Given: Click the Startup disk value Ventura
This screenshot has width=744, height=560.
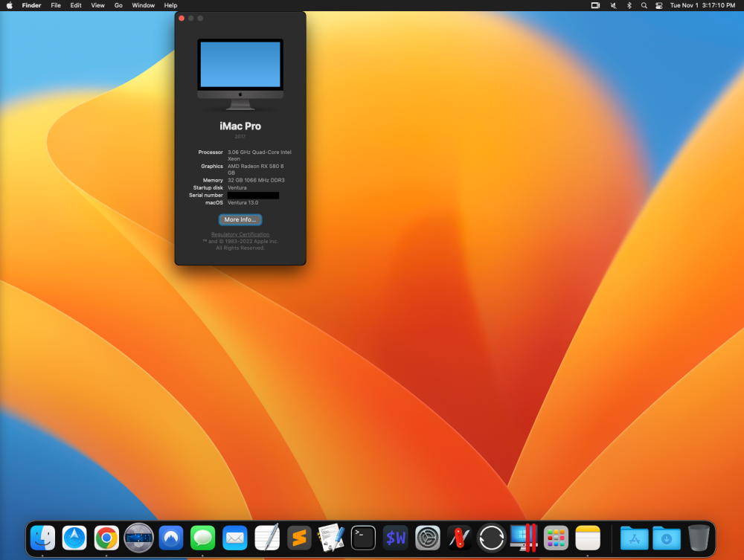Looking at the screenshot, I should 237,187.
